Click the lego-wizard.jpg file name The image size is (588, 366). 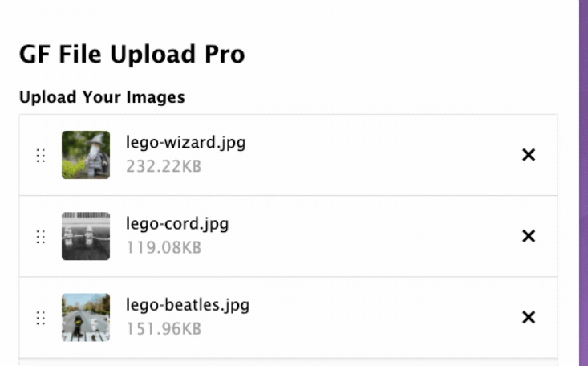[185, 143]
